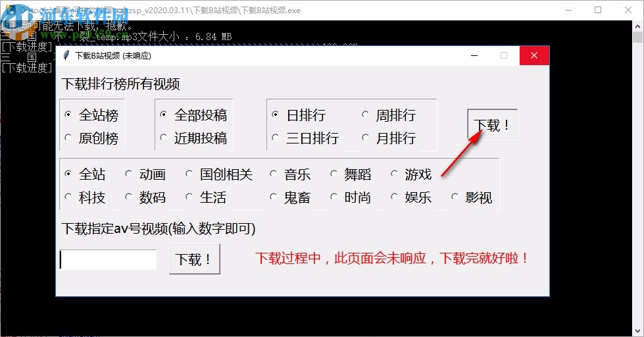The image size is (644, 337).
Task: Click the console scrollbar down arrow
Action: point(637,330)
